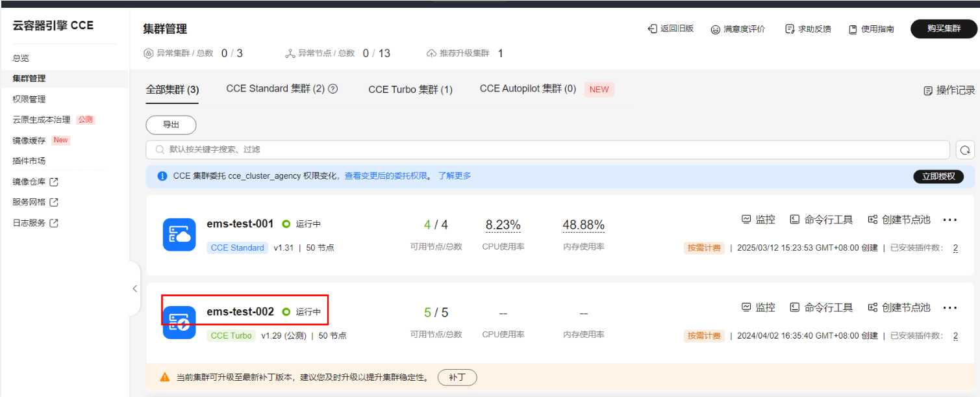Image resolution: width=980 pixels, height=397 pixels.
Task: Click 购买集群 button
Action: click(x=944, y=29)
